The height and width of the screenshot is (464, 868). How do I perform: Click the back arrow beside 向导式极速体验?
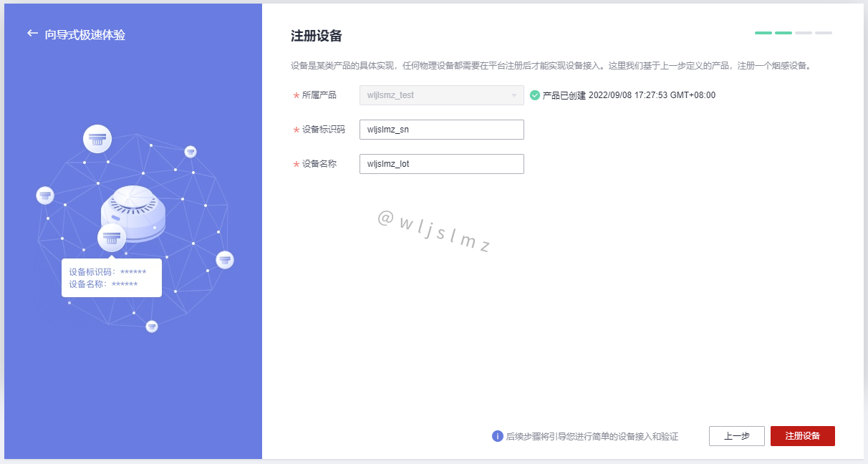tap(32, 33)
